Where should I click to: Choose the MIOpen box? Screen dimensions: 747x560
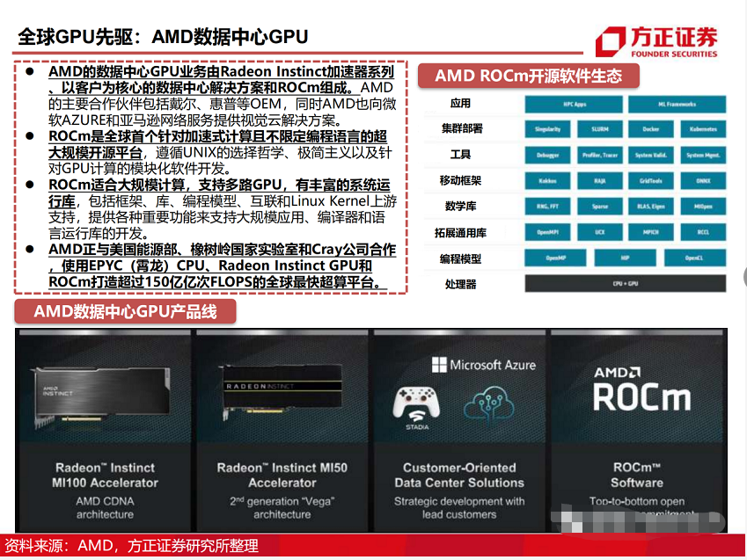[703, 207]
